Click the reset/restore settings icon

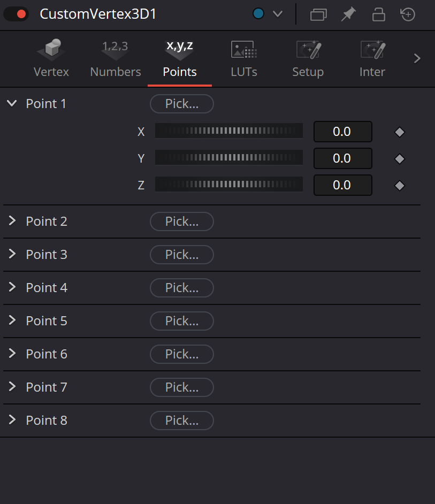408,14
